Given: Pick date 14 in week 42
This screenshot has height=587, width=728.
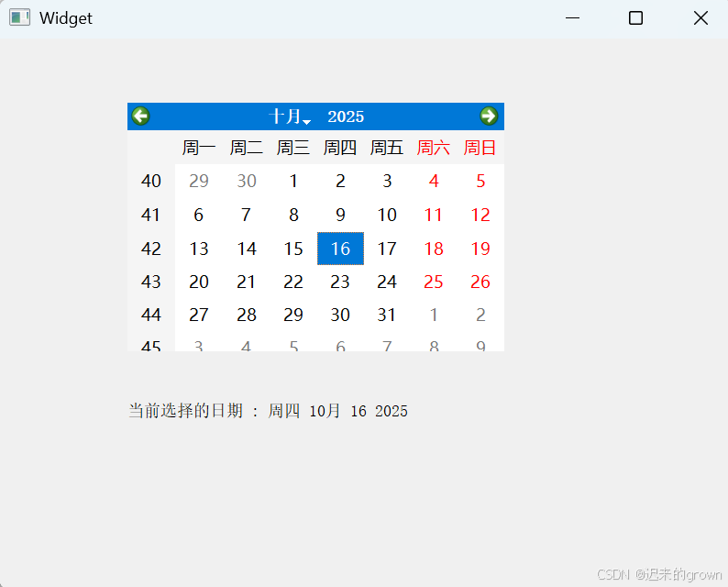Looking at the screenshot, I should (x=246, y=249).
